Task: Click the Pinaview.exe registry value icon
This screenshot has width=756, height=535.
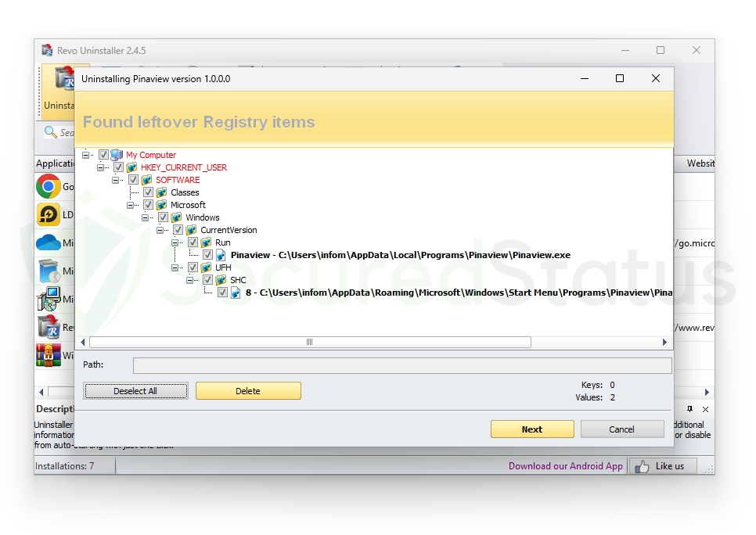Action: [221, 255]
